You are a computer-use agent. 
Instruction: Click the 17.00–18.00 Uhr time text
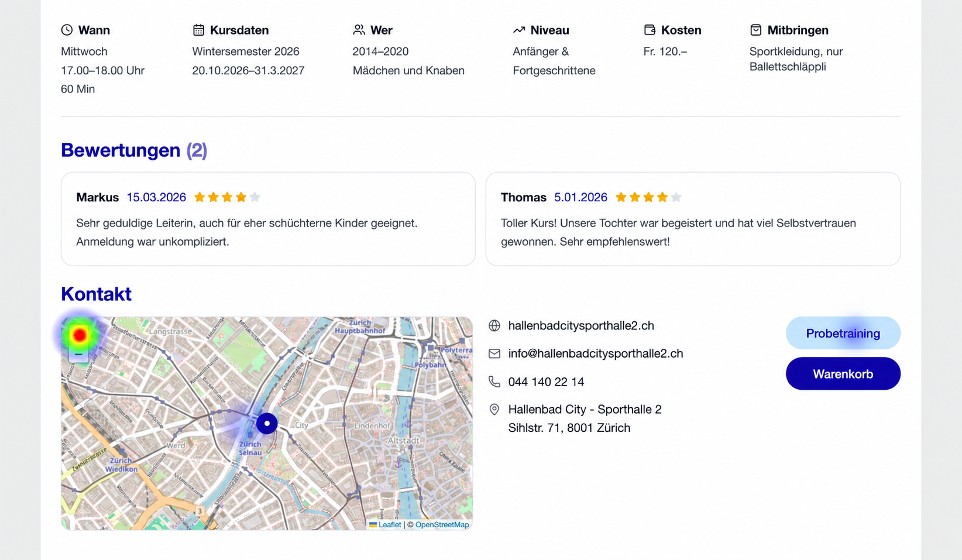click(102, 70)
